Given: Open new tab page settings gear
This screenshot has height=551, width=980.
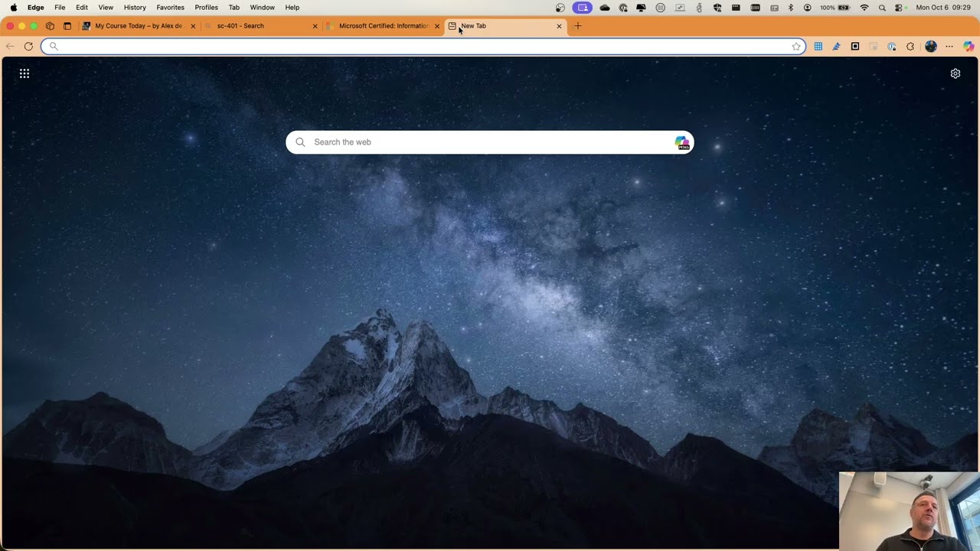Looking at the screenshot, I should coord(955,73).
